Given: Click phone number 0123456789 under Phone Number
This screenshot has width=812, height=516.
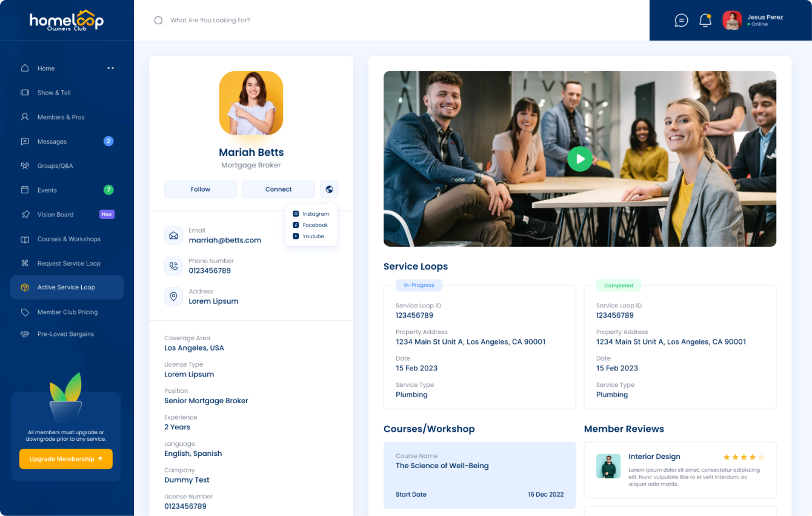Looking at the screenshot, I should pyautogui.click(x=210, y=270).
